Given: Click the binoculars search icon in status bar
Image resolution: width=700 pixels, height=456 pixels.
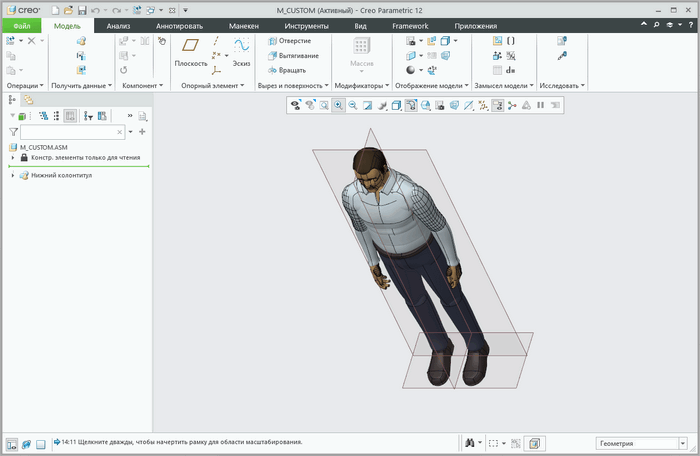Looking at the screenshot, I should [x=468, y=443].
